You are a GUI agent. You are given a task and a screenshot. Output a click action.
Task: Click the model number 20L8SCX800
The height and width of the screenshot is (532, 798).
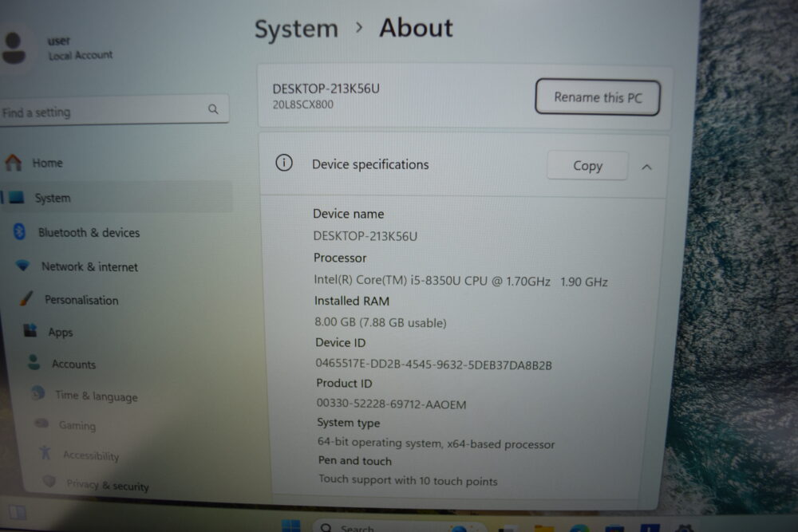[x=303, y=104]
